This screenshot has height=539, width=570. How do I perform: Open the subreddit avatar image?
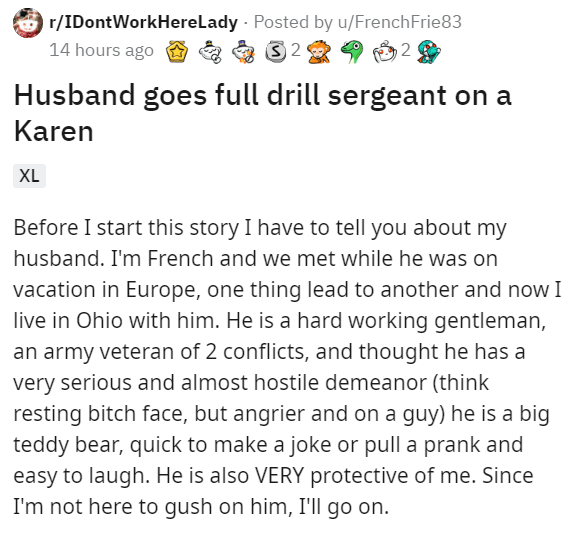click(x=28, y=23)
